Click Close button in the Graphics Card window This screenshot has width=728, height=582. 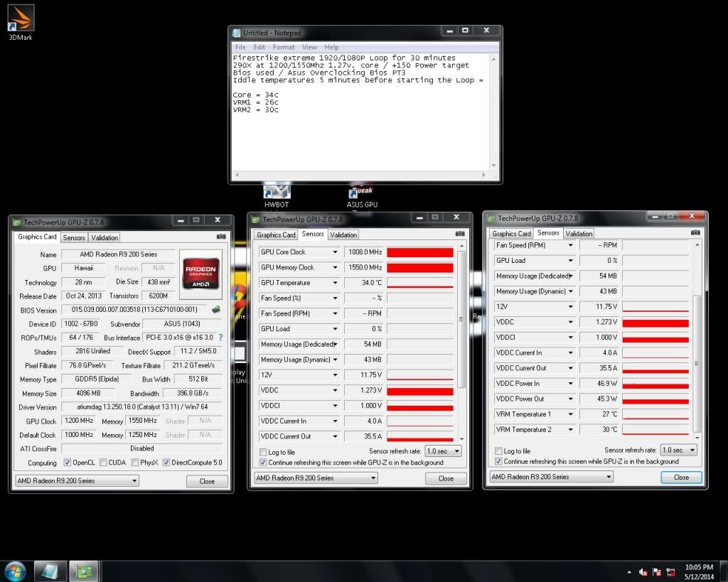pyautogui.click(x=207, y=481)
